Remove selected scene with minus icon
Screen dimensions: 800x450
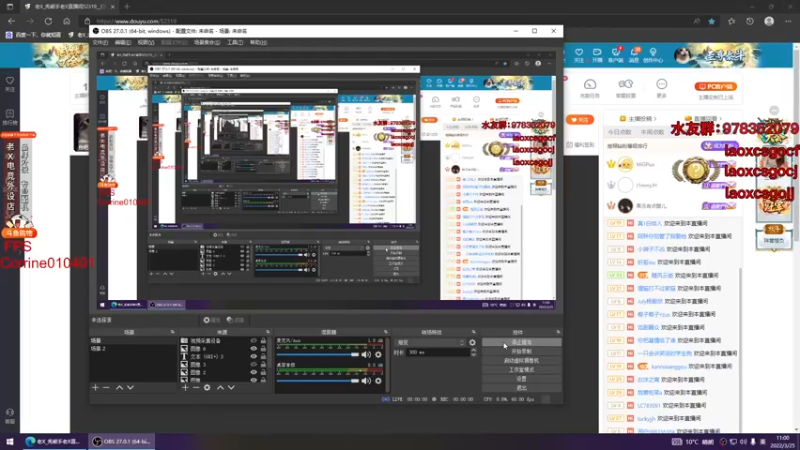click(x=106, y=388)
